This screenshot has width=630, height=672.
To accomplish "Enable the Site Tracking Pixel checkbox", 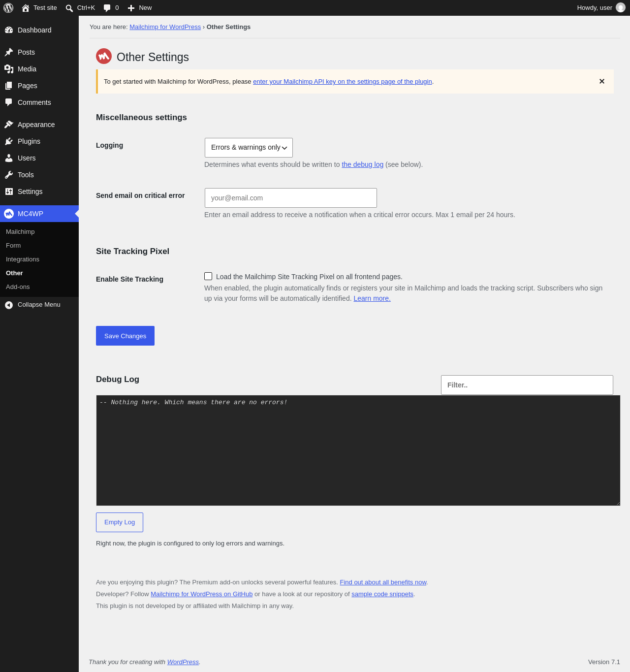I will pyautogui.click(x=208, y=276).
